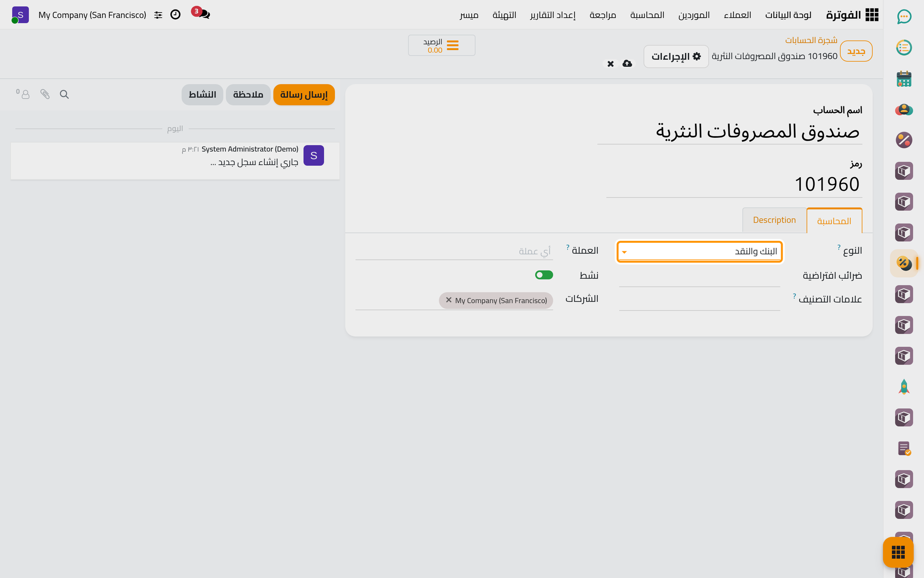Open the to-do list sidebar icon
924x578 pixels.
[x=904, y=48]
